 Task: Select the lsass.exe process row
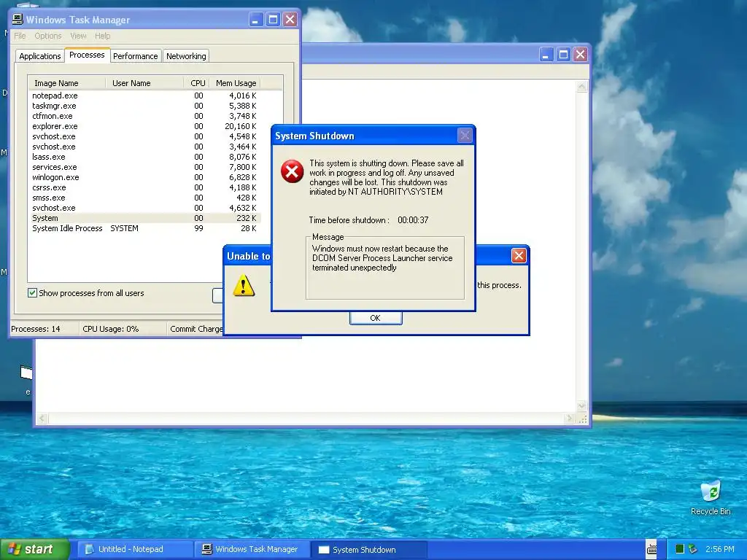coord(144,157)
